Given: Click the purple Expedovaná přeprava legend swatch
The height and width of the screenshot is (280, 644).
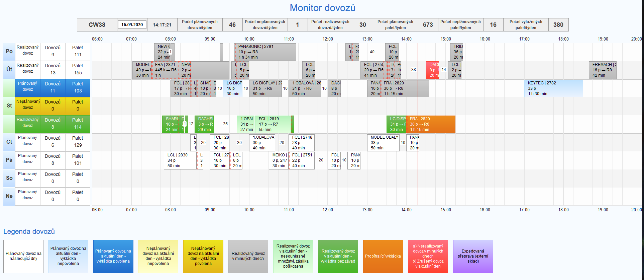Looking at the screenshot, I should click(x=473, y=257).
